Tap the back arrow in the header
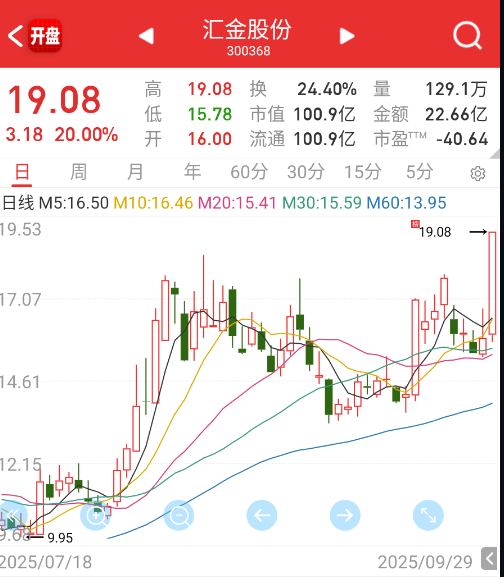This screenshot has height=577, width=504. coord(15,36)
